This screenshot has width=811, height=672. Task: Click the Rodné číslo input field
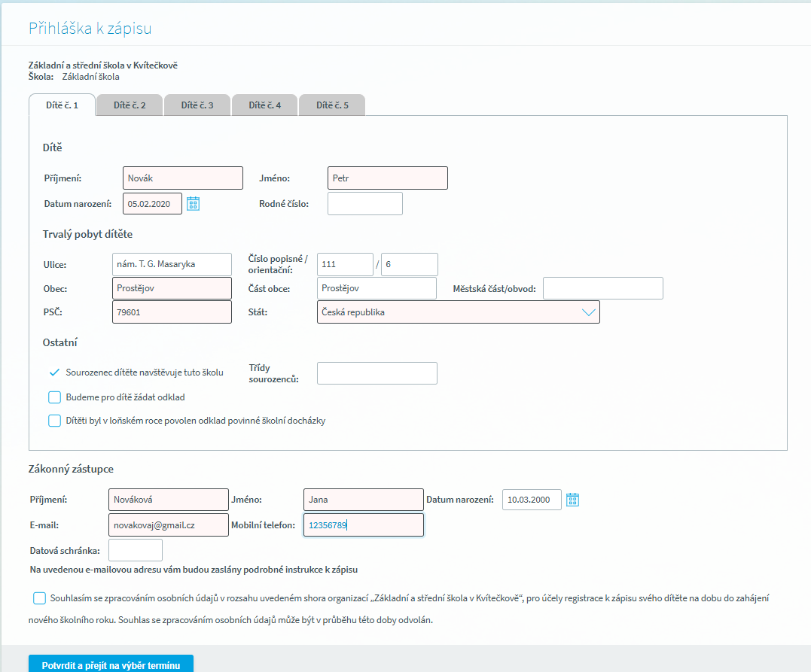(365, 203)
